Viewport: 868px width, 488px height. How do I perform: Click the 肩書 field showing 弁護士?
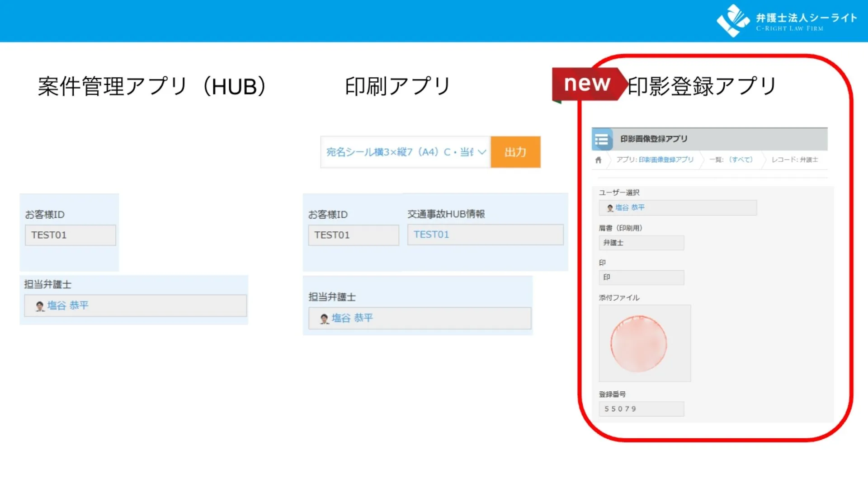(641, 243)
